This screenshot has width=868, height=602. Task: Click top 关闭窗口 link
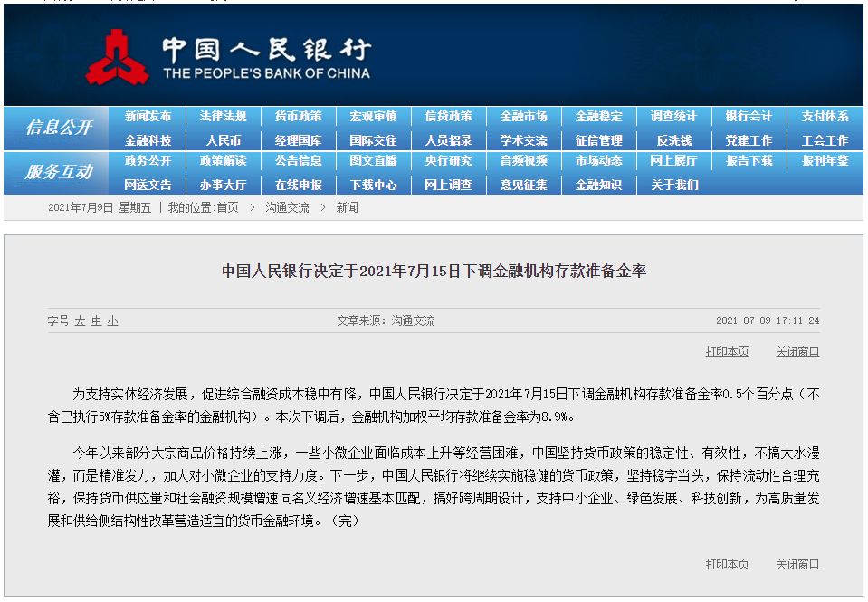click(x=797, y=351)
